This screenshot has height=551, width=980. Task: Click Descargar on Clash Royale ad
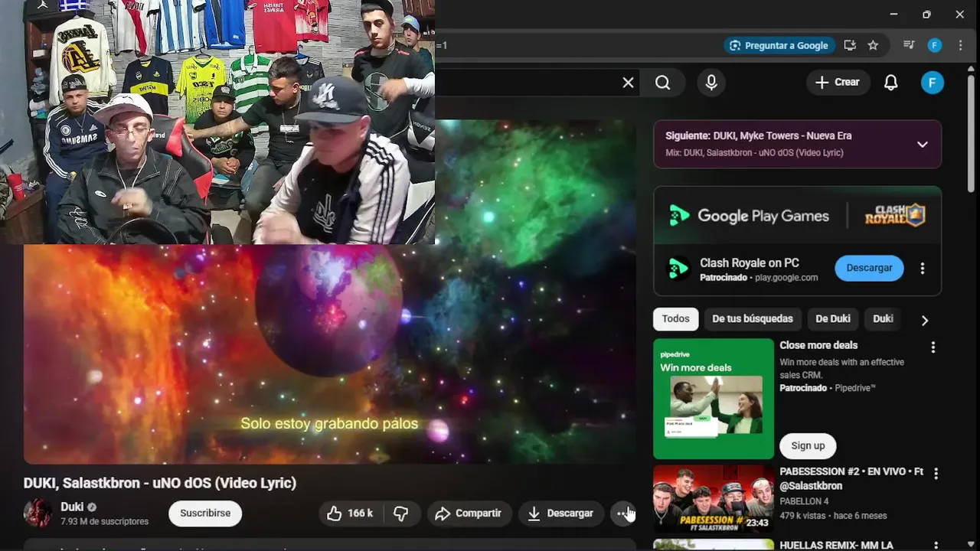click(x=869, y=268)
